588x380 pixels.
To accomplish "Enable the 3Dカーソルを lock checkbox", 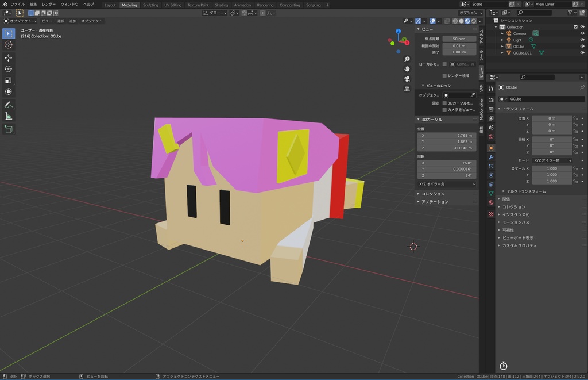I will click(444, 103).
